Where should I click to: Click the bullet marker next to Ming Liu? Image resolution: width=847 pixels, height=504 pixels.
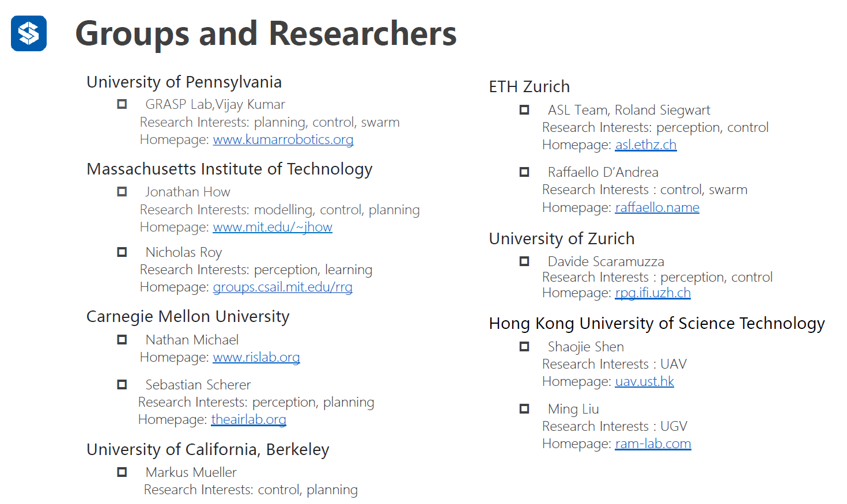(x=524, y=409)
